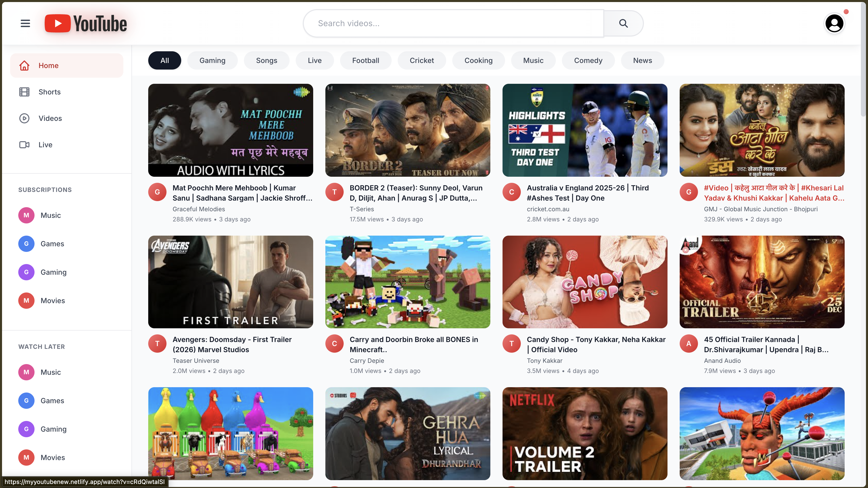This screenshot has width=868, height=488.
Task: Select Shorts in the sidebar
Action: (x=49, y=92)
